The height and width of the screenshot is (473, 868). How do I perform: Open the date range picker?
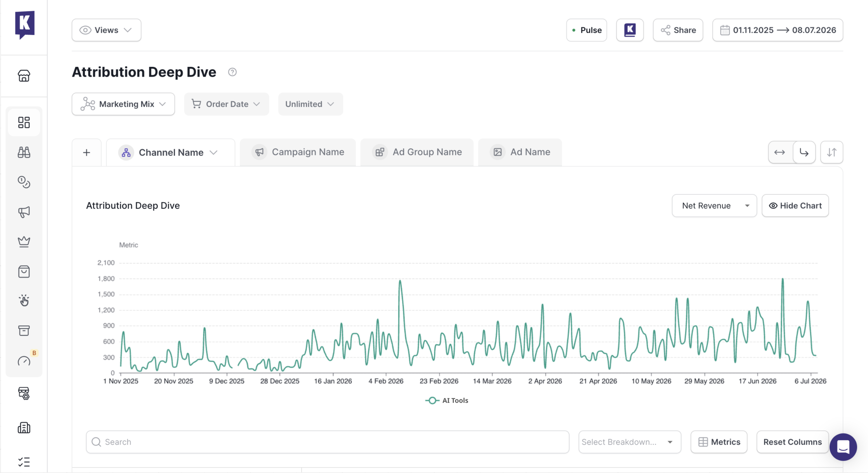pos(777,30)
